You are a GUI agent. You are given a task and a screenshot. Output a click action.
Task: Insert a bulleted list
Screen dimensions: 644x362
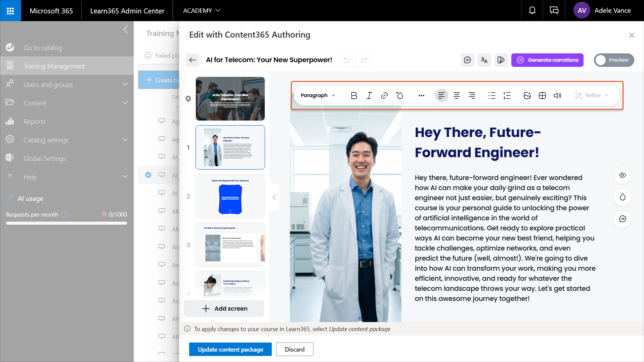(492, 96)
